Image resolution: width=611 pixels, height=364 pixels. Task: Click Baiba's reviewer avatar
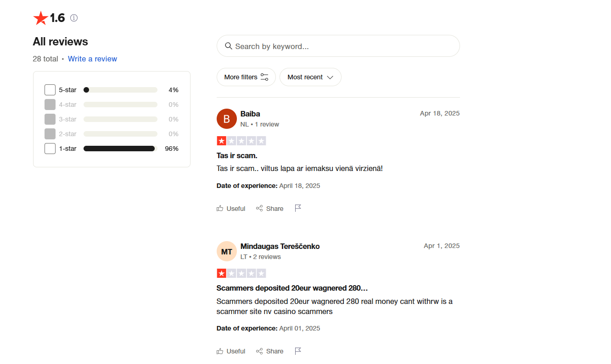(x=226, y=119)
